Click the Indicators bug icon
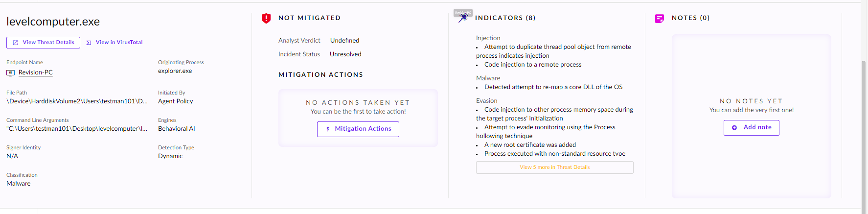Viewport: 868px width, 214px height. (x=463, y=17)
